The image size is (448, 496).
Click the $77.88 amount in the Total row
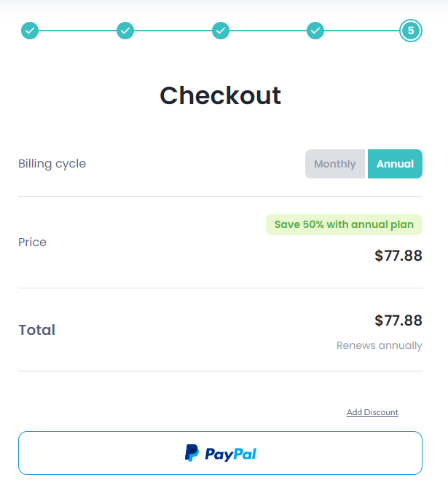pyautogui.click(x=398, y=320)
